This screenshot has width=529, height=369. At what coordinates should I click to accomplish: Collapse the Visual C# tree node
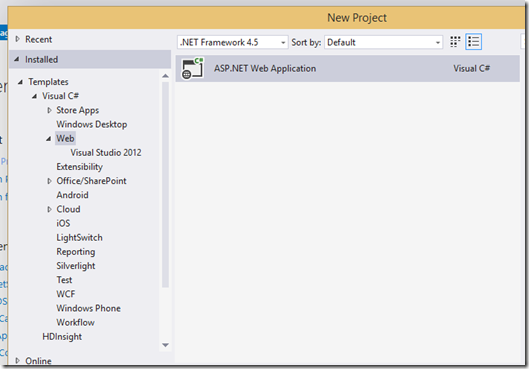(34, 96)
